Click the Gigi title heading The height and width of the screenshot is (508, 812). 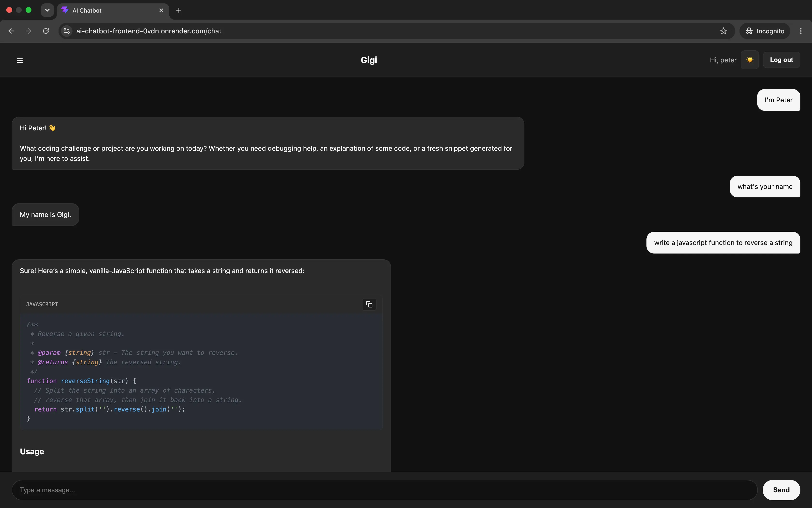(369, 60)
